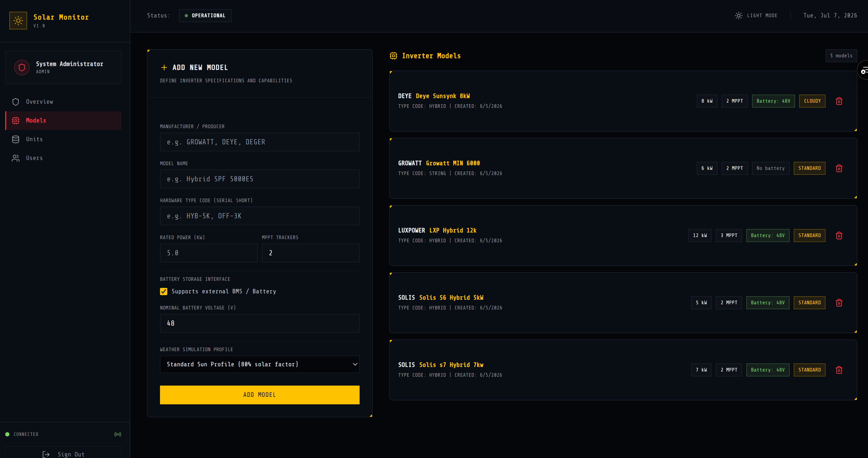Click the Solis S6 Hybrid 5kW name
This screenshot has width=868, height=458.
coord(451,298)
